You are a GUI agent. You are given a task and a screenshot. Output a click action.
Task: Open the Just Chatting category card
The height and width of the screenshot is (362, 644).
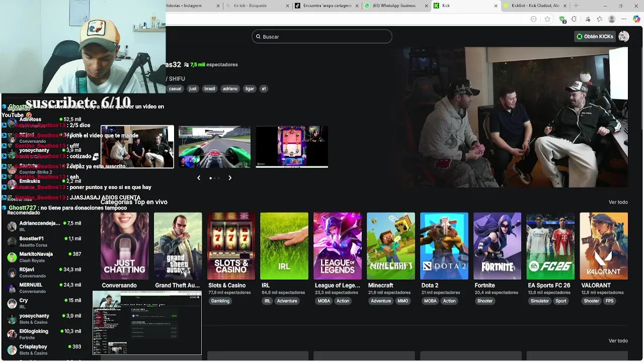click(125, 246)
